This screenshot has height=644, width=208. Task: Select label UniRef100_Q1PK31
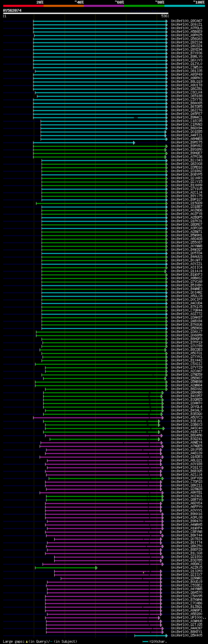tap(187, 221)
